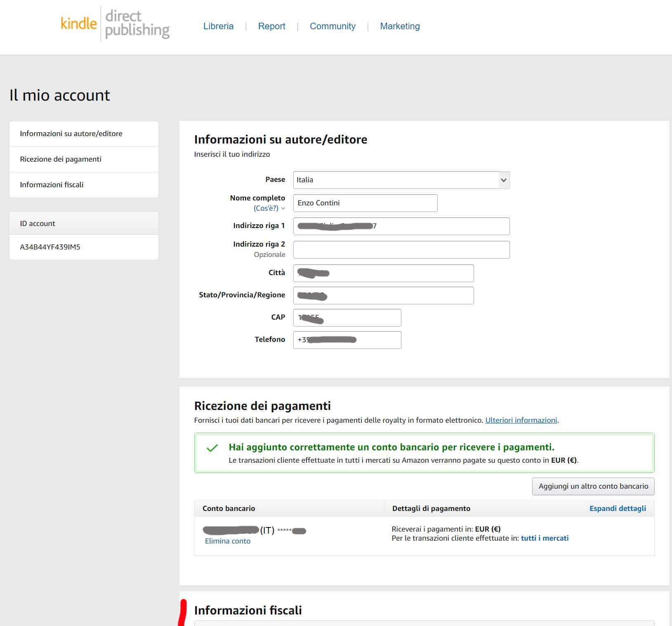
Task: Click the green success checkmark icon
Action: click(212, 448)
